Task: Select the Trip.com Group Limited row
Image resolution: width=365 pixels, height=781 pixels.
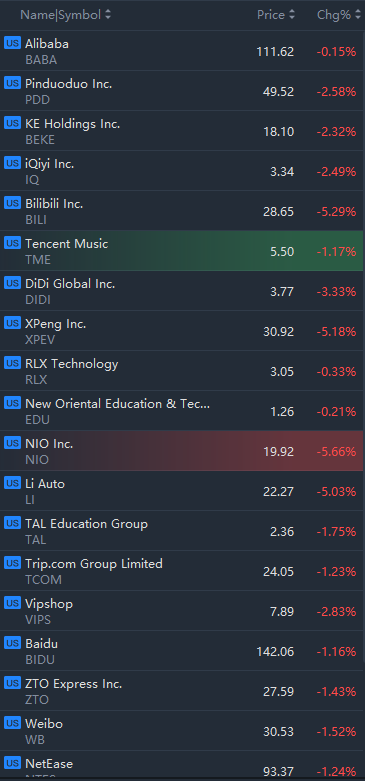Action: (182, 571)
